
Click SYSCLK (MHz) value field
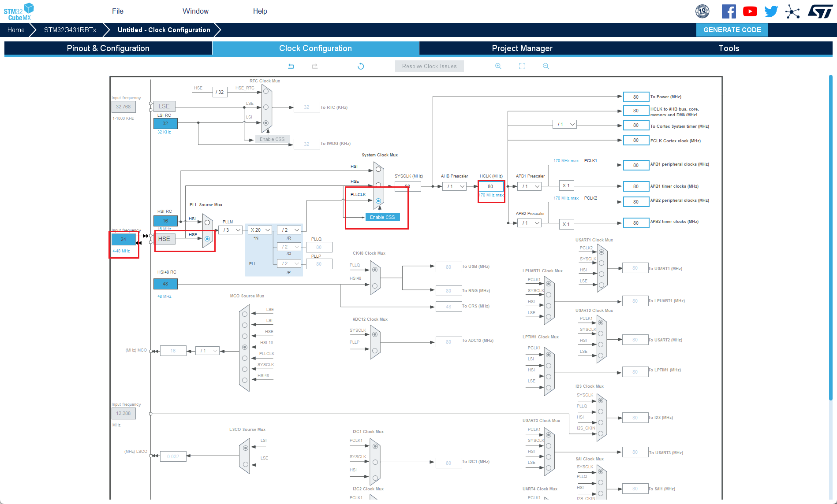[407, 186]
